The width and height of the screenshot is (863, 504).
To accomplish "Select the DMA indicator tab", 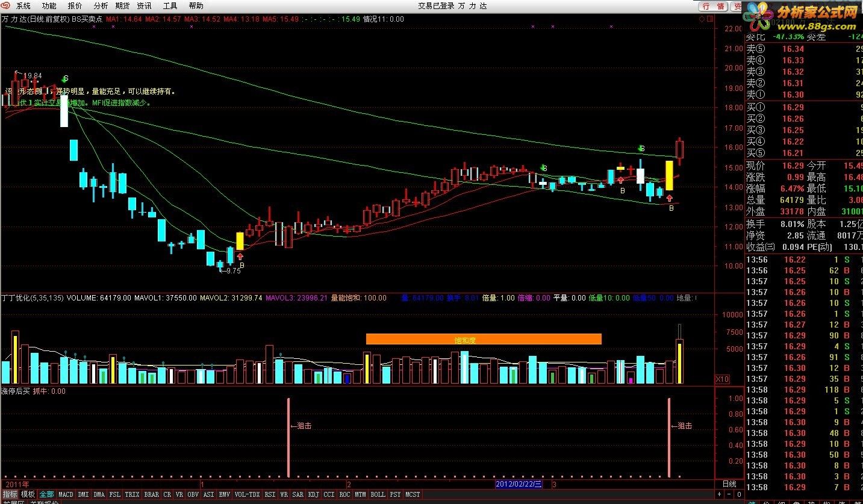I will coord(99,494).
